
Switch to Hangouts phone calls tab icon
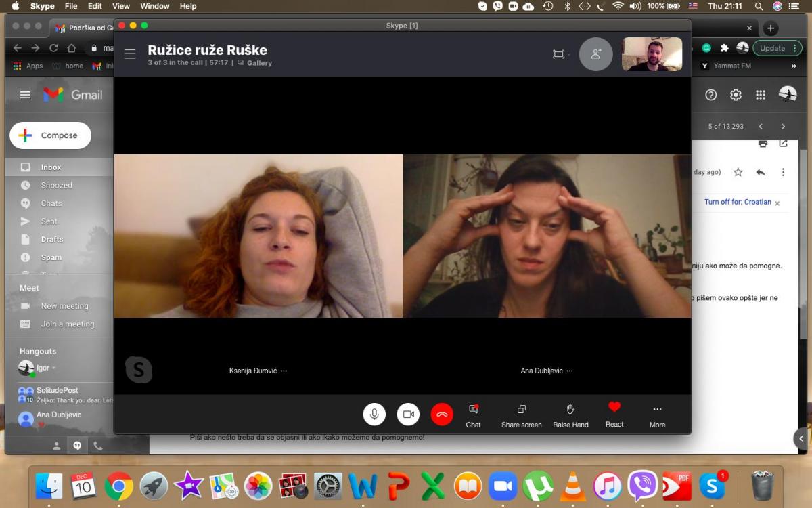[x=97, y=446]
